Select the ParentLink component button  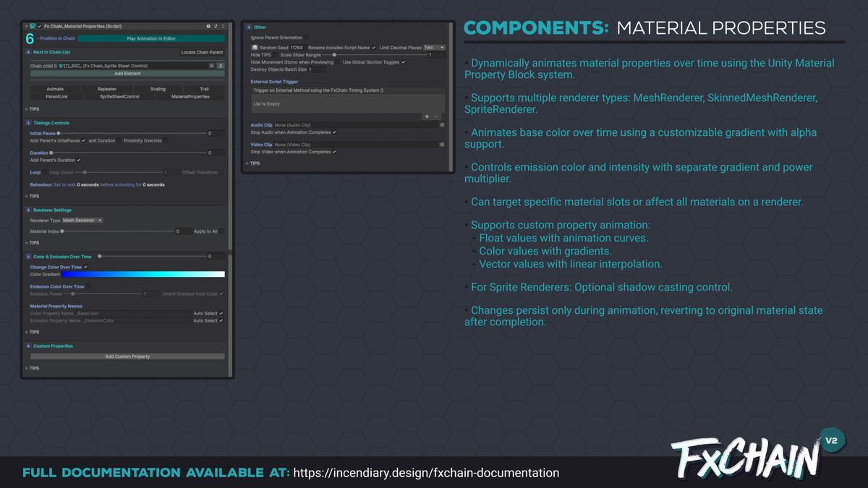pos(56,96)
